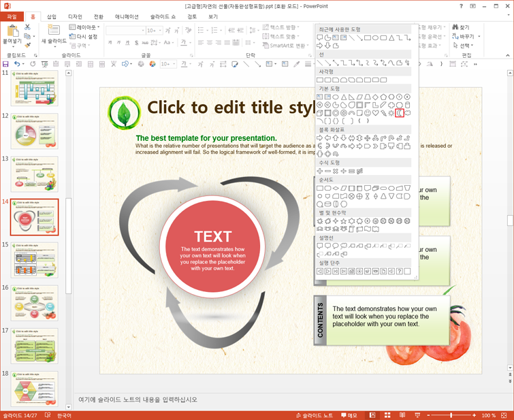
Task: Click the Cut scissors icon
Action: 27,27
